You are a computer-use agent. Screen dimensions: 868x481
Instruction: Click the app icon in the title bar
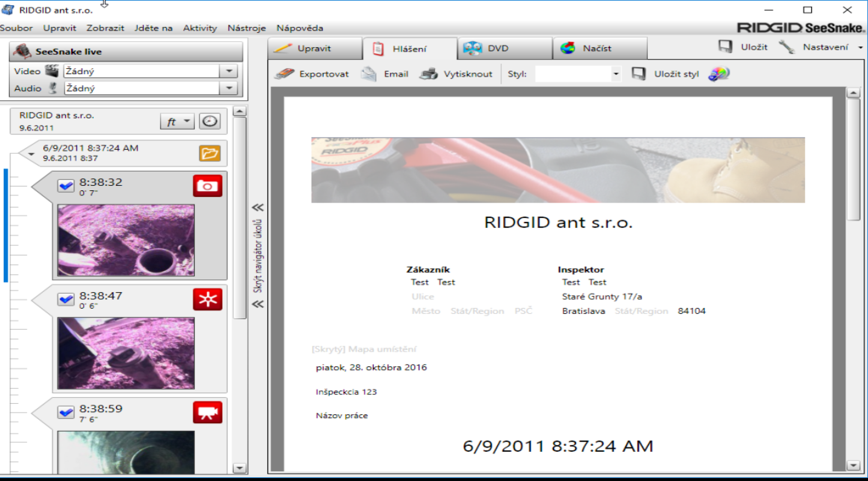(x=8, y=10)
